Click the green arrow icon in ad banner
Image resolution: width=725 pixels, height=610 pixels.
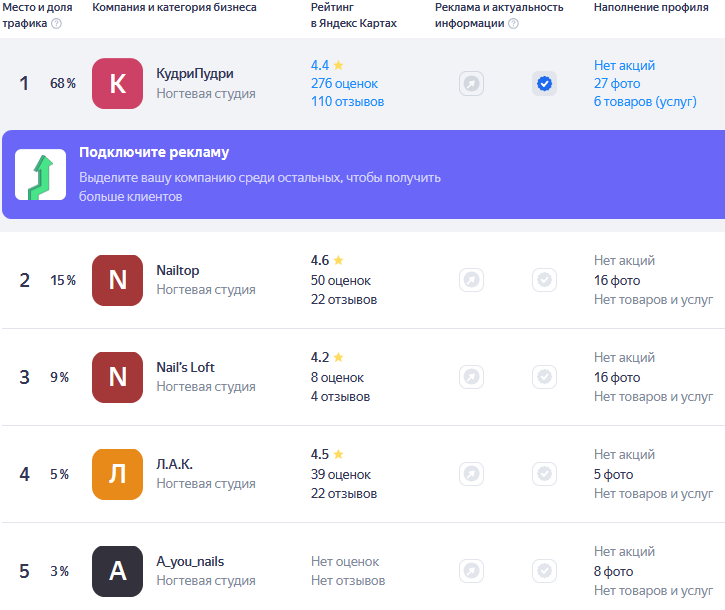[41, 175]
